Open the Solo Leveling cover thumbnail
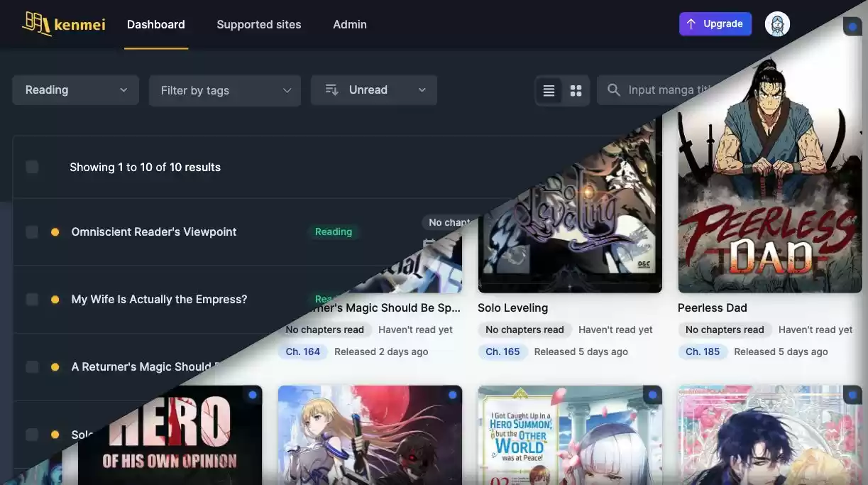Screen dimensions: 868x485 (570, 213)
